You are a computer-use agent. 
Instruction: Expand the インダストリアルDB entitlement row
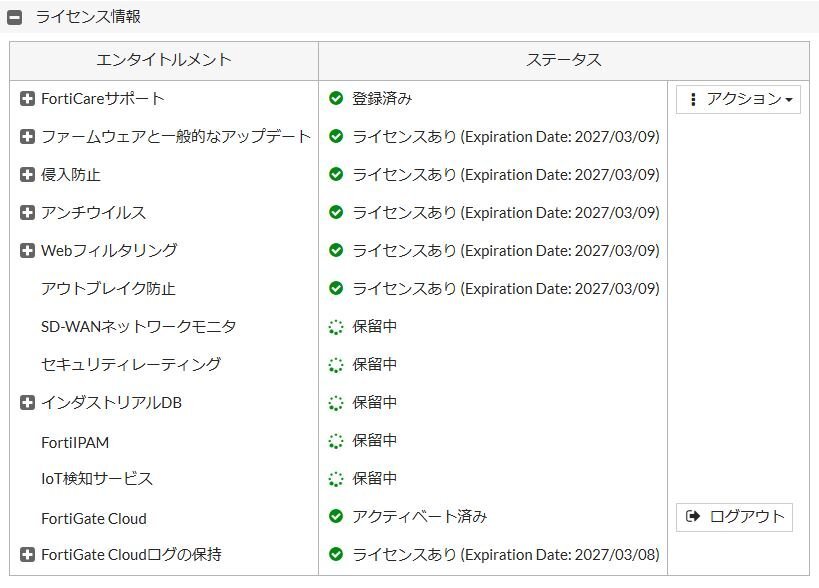pyautogui.click(x=27, y=403)
